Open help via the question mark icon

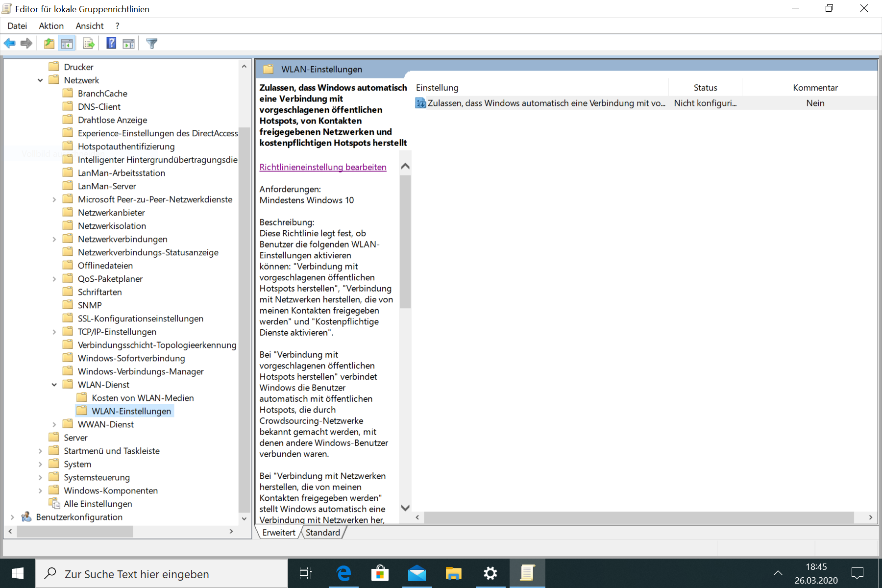[111, 43]
